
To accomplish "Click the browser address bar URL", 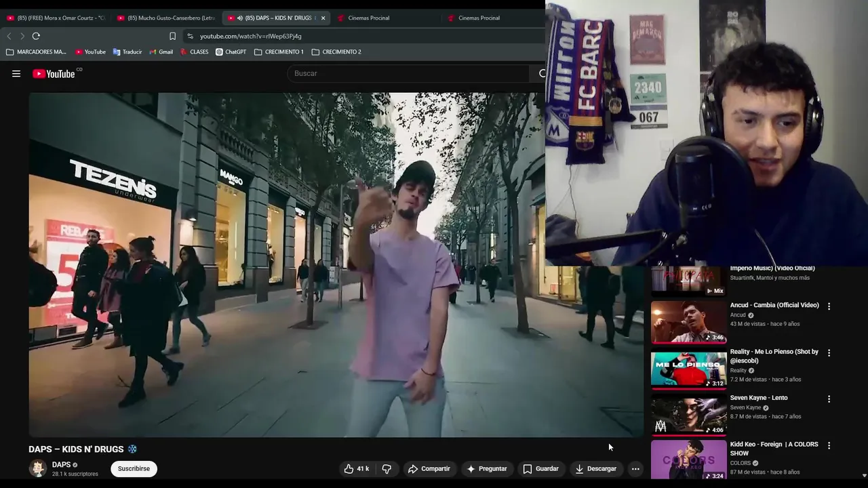I will pyautogui.click(x=250, y=36).
